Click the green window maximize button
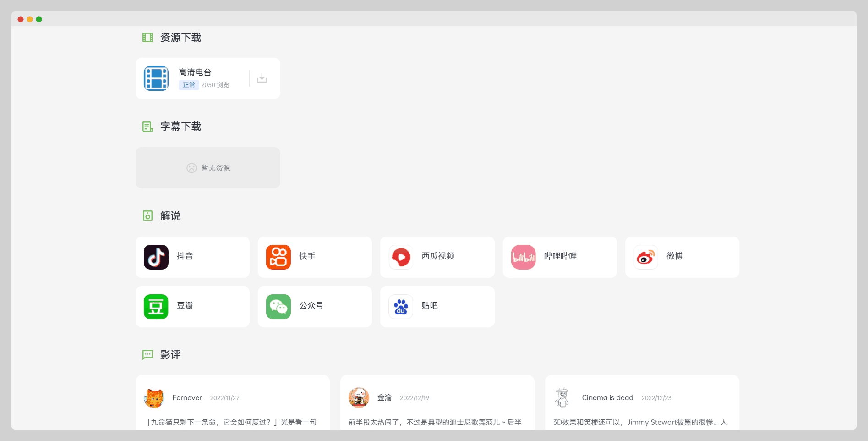The height and width of the screenshot is (441, 868). click(39, 19)
